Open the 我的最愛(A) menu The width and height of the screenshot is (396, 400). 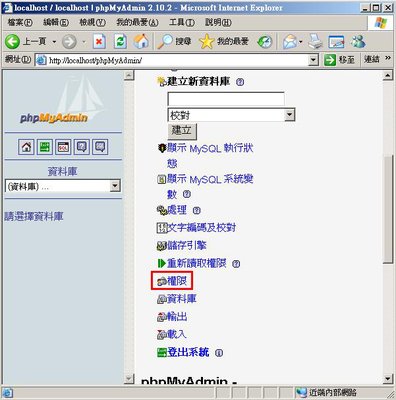coord(137,22)
